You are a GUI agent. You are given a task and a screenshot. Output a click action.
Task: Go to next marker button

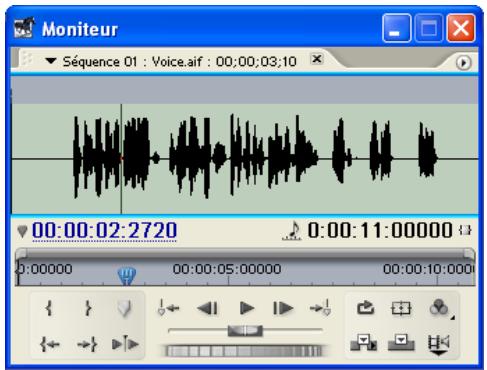(320, 307)
